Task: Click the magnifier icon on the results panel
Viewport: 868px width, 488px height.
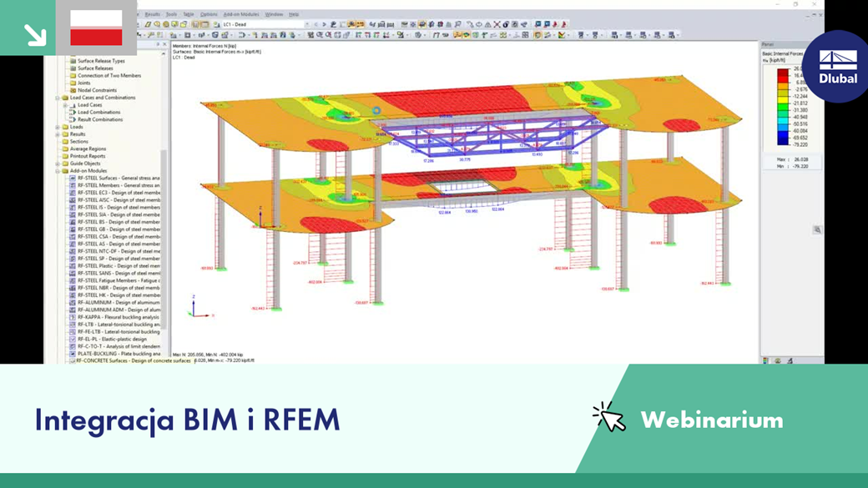Action: click(x=817, y=229)
